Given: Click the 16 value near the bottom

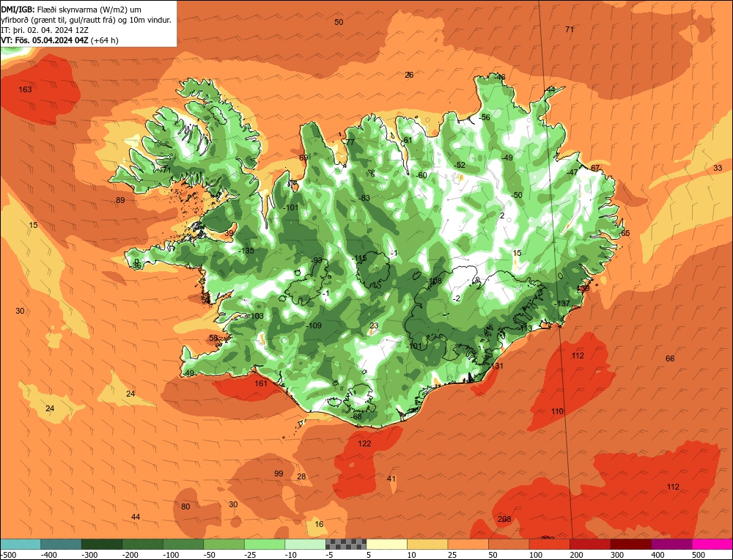Looking at the screenshot, I should [319, 524].
